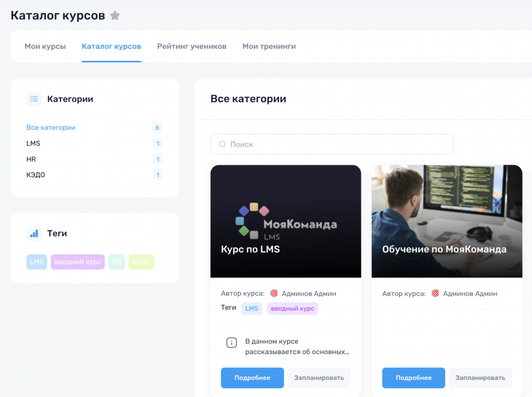Image resolution: width=532 pixels, height=397 pixels.
Task: Click author avatar in Курс по LMS card
Action: [274, 293]
